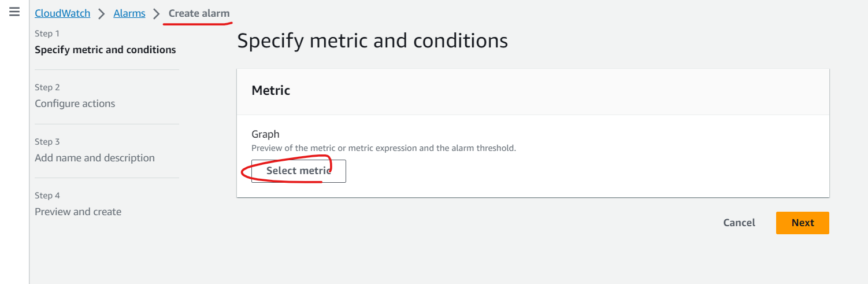Click the Graph label in the Metric panel
Image resolution: width=868 pixels, height=284 pixels.
(266, 134)
